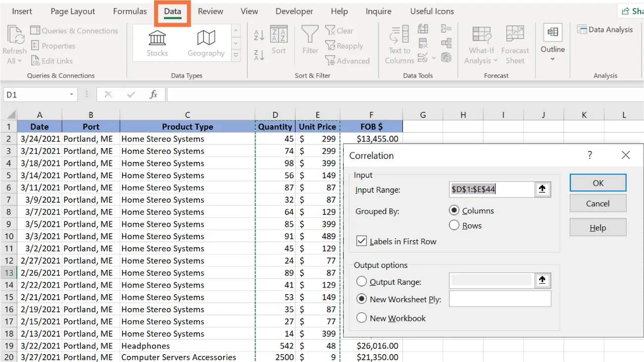Sort data ascending with A-Z icon

pyautogui.click(x=258, y=35)
